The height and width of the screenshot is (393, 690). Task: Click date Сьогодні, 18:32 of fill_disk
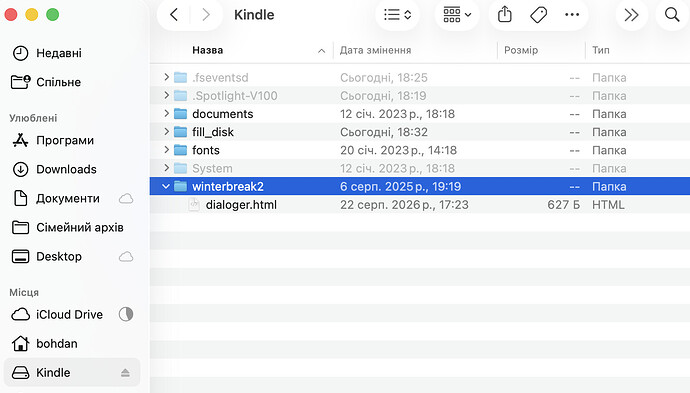pyautogui.click(x=384, y=132)
